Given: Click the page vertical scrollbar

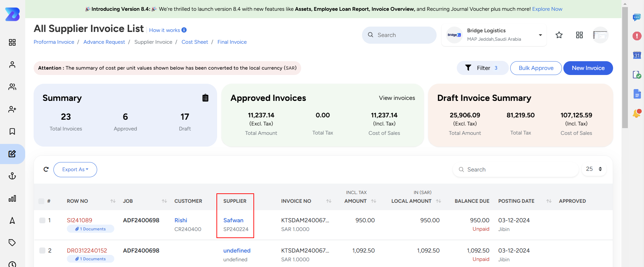Looking at the screenshot, I should 625,67.
